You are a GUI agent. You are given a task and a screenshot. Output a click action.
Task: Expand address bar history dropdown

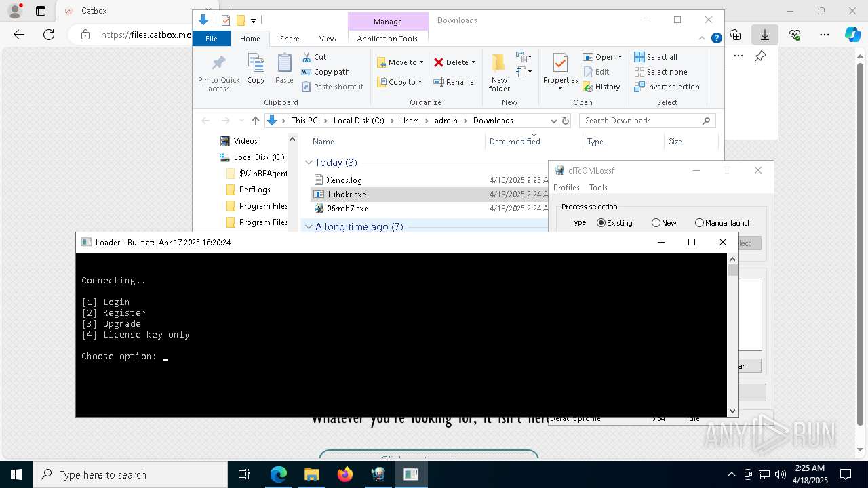[x=553, y=121]
